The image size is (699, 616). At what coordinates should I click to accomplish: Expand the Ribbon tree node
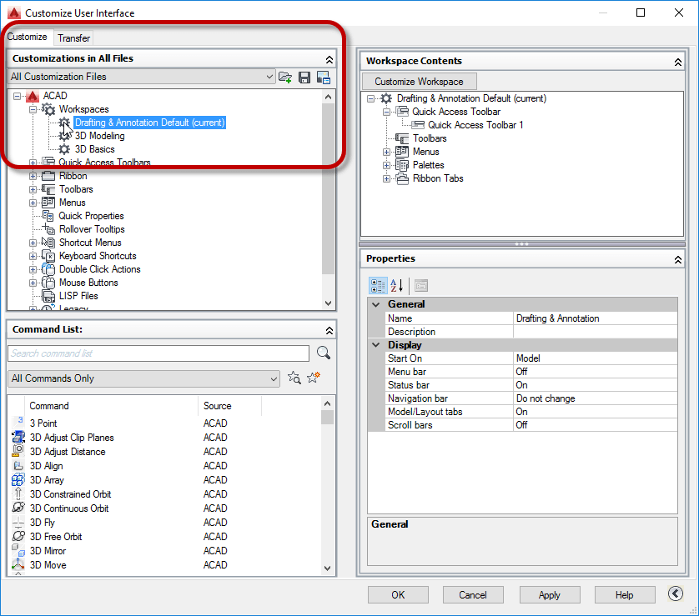31,176
